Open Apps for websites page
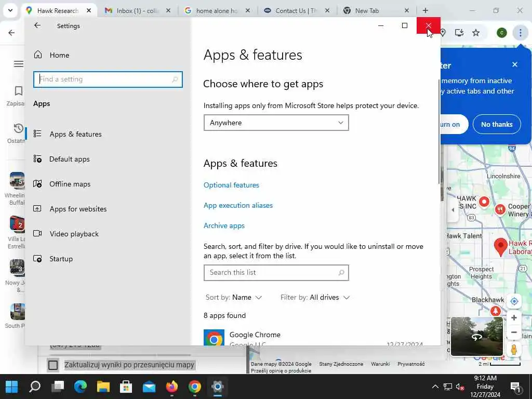Screen dimensions: 532x399 coord(78,209)
